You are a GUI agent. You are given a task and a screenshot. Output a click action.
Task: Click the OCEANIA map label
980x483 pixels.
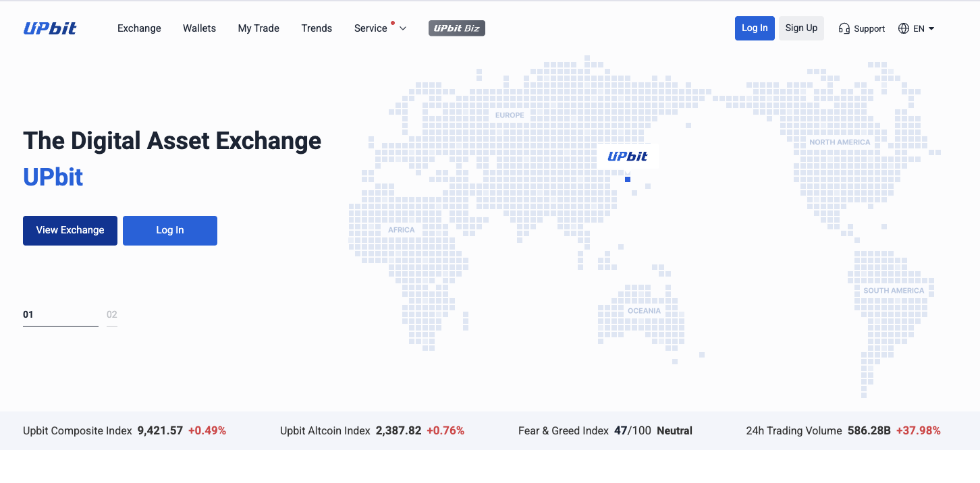pyautogui.click(x=644, y=311)
